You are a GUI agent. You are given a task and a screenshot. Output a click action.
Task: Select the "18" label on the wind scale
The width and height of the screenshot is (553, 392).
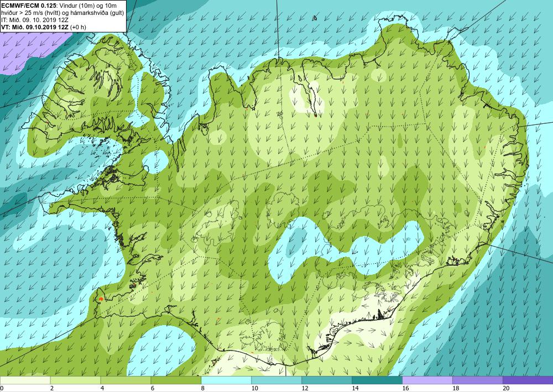455,389
